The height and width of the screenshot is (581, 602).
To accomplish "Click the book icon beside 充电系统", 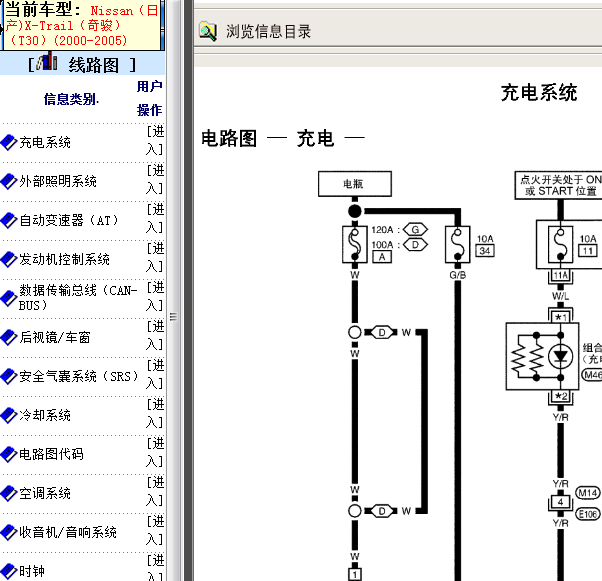I will click(9, 142).
